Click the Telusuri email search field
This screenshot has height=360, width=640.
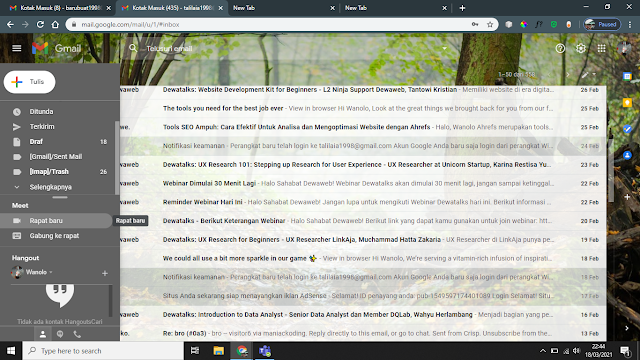tap(286, 49)
